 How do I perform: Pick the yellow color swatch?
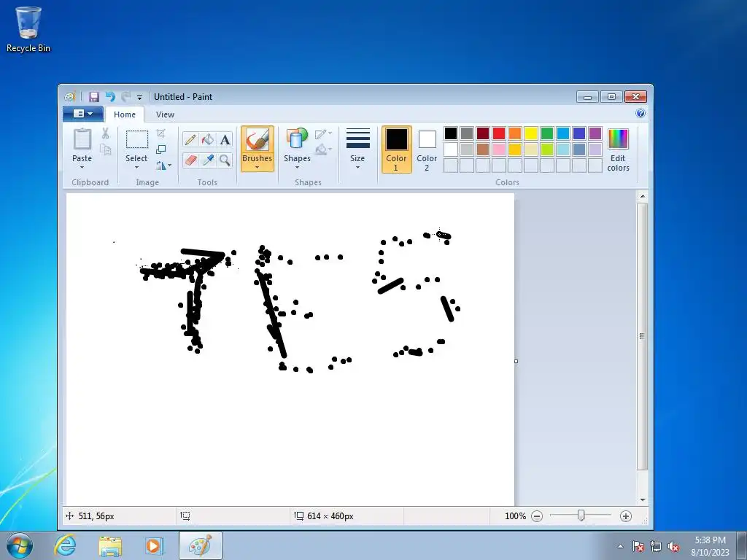click(x=531, y=133)
